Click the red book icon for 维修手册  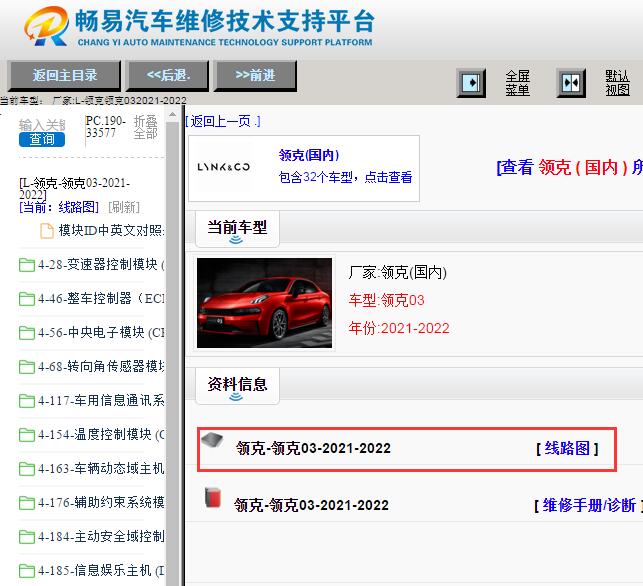[213, 497]
